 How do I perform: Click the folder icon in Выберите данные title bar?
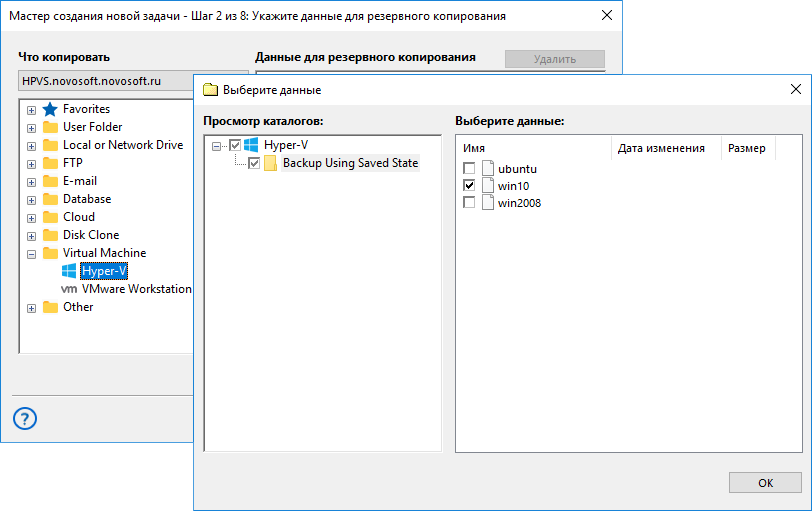pyautogui.click(x=210, y=90)
